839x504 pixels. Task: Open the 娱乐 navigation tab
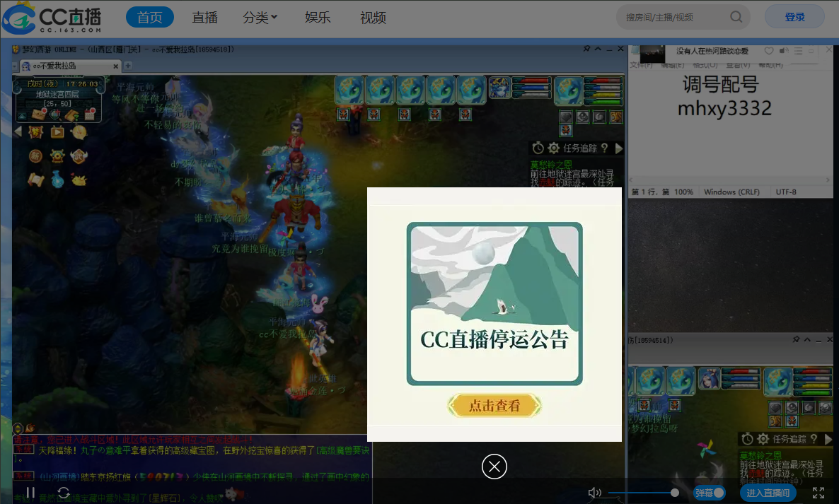pyautogui.click(x=318, y=18)
